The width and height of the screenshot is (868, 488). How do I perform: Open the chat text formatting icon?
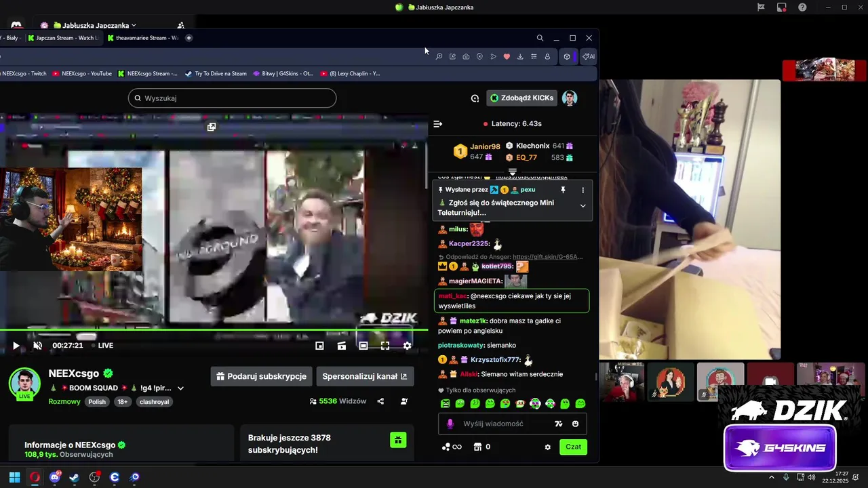click(x=559, y=424)
